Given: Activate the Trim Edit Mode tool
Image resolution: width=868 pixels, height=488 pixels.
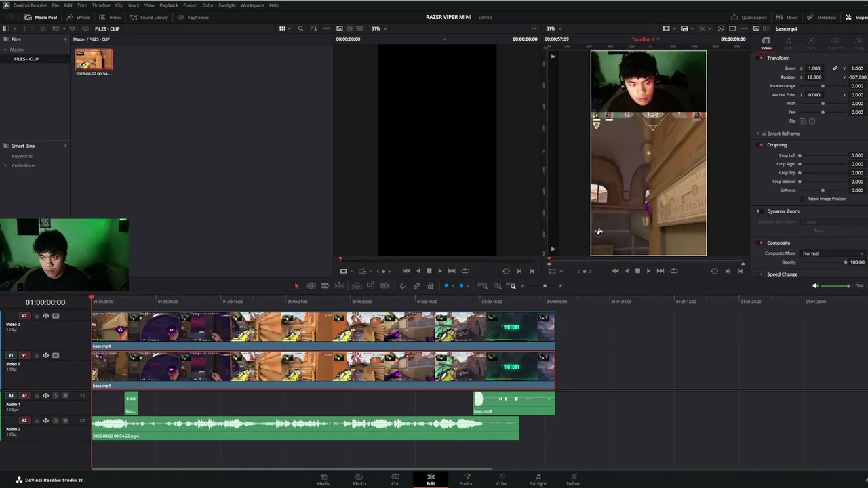Looking at the screenshot, I should 311,286.
